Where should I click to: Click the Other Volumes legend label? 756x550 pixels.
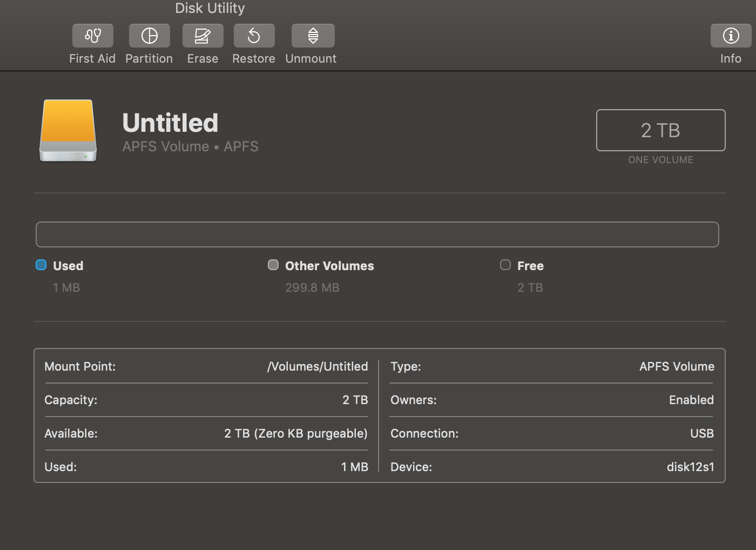pos(329,266)
